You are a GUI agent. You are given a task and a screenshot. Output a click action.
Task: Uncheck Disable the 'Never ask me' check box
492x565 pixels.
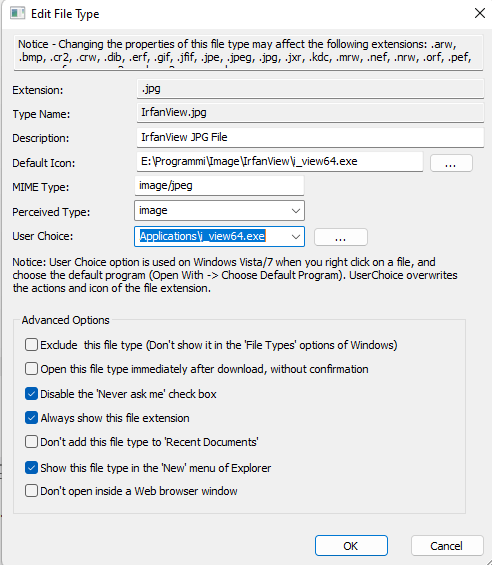[31, 394]
